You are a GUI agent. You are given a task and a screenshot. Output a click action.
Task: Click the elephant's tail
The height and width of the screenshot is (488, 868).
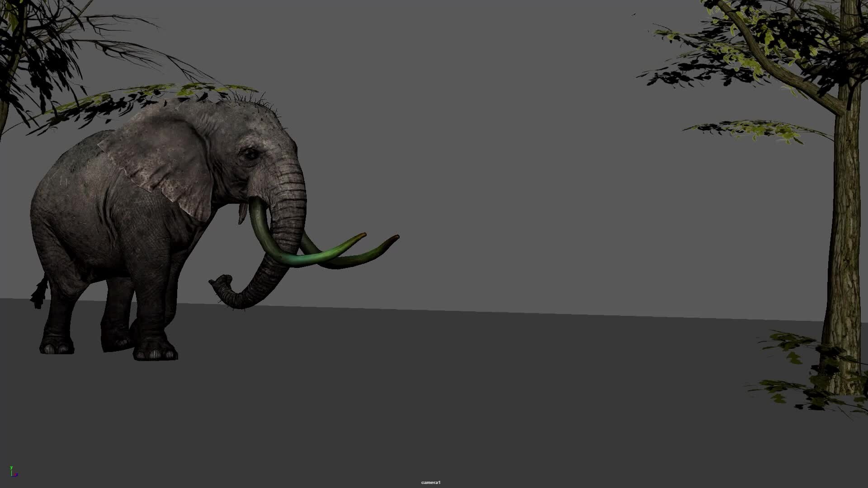pyautogui.click(x=40, y=291)
